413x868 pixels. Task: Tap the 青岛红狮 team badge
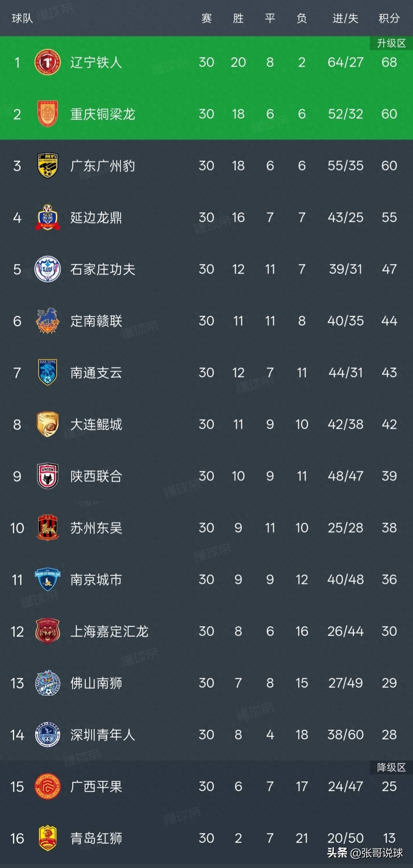[x=47, y=838]
